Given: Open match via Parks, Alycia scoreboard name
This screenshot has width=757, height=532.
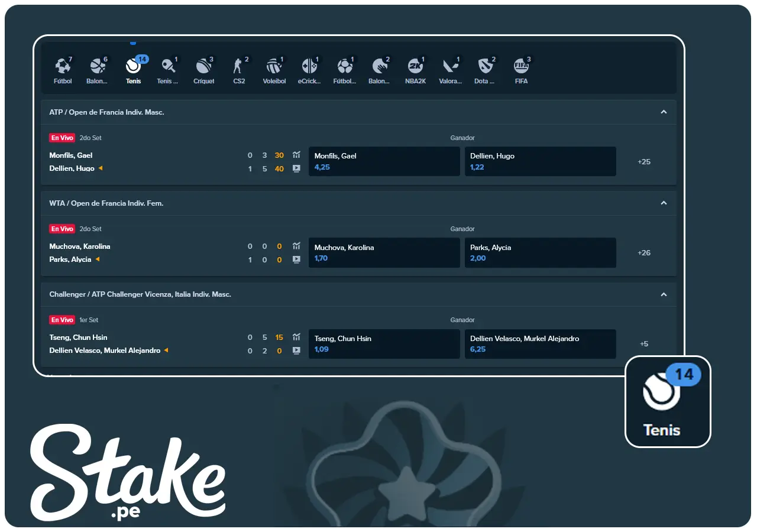Looking at the screenshot, I should pos(70,259).
